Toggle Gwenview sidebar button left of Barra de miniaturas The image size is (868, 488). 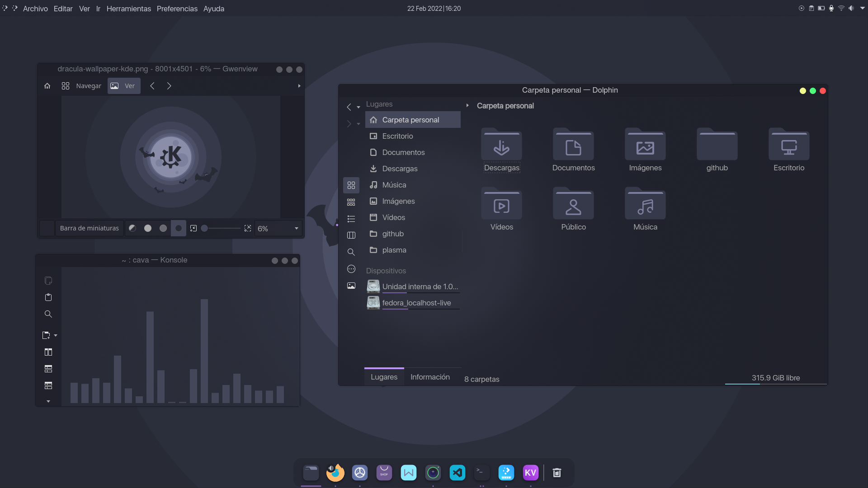pos(47,228)
